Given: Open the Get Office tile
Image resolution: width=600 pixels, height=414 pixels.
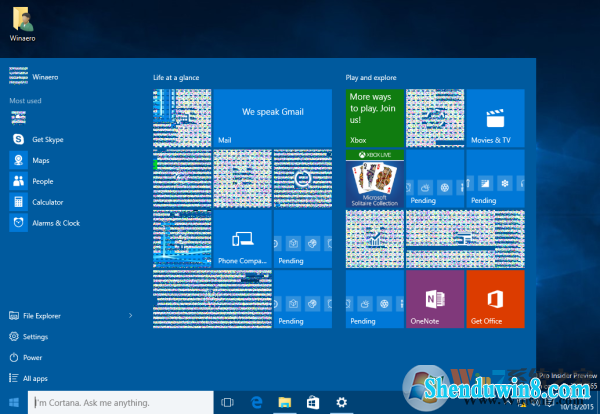Looking at the screenshot, I should [x=495, y=299].
